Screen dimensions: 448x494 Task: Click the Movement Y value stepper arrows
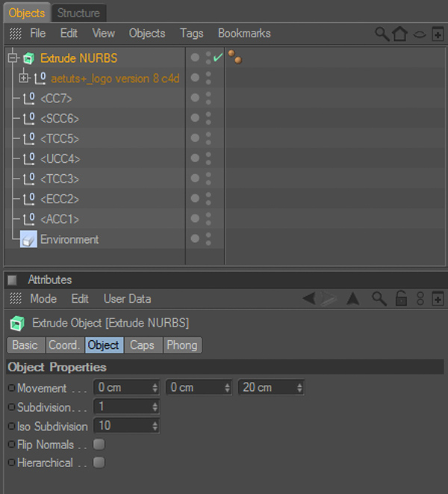(x=227, y=388)
